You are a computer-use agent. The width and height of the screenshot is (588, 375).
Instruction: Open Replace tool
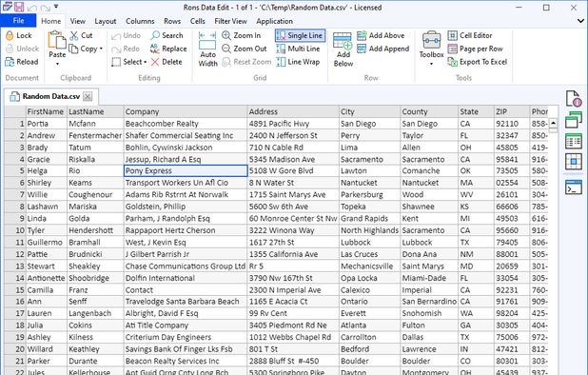click(168, 49)
